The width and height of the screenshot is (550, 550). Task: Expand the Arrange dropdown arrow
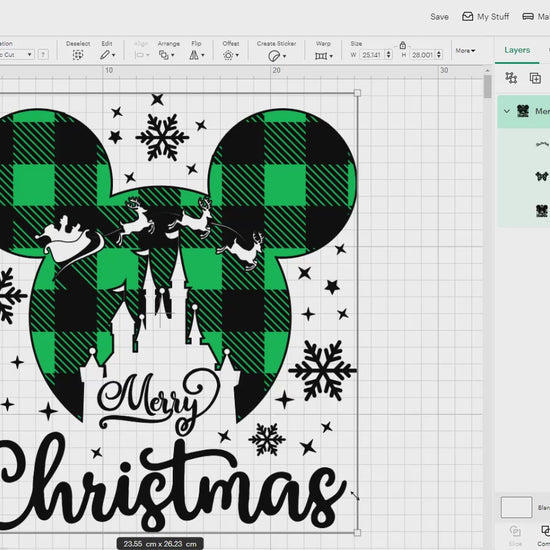click(x=173, y=55)
